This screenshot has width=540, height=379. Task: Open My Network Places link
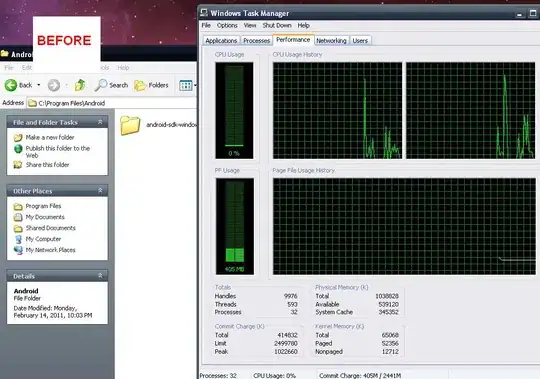pos(51,250)
